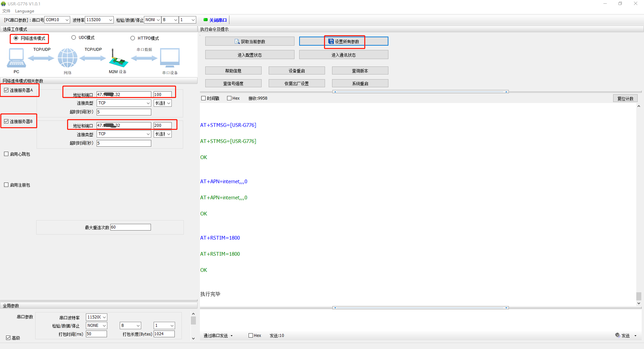This screenshot has height=349, width=644.
Task: Uncheck the connect server B checkbox
Action: pyautogui.click(x=6, y=121)
